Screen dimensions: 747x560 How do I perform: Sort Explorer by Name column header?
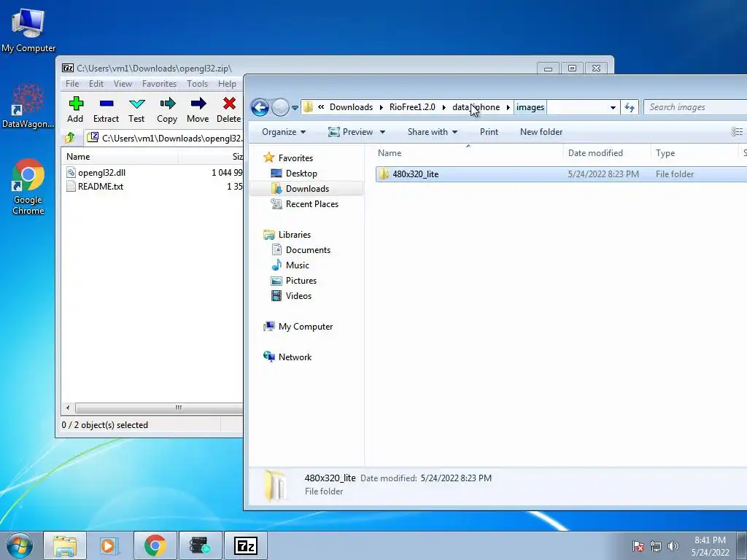[x=469, y=153]
